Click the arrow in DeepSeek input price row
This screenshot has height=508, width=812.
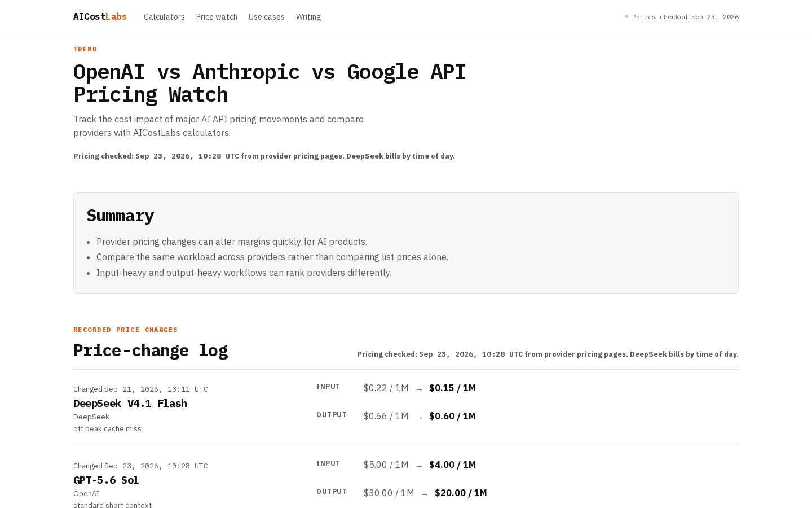coord(419,389)
